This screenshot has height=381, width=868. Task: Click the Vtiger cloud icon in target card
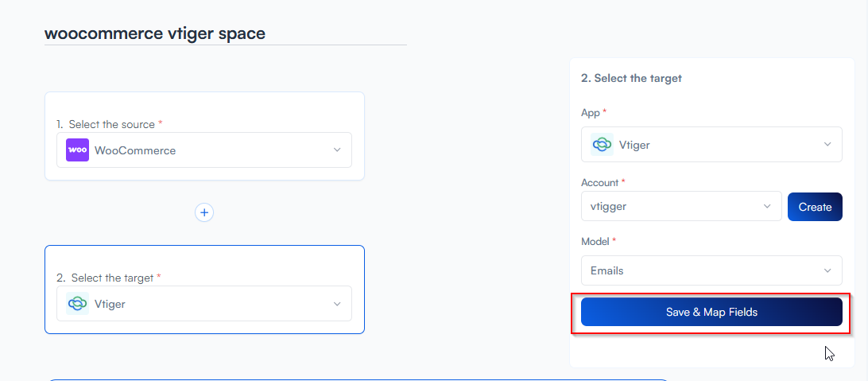click(77, 304)
